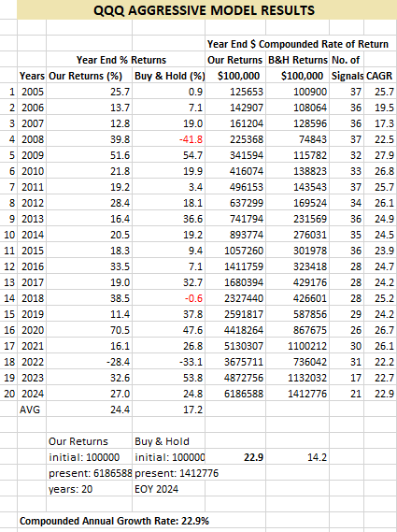Screen dimensions: 397x532
Task: Select year cell 2008
Action: click(33, 139)
